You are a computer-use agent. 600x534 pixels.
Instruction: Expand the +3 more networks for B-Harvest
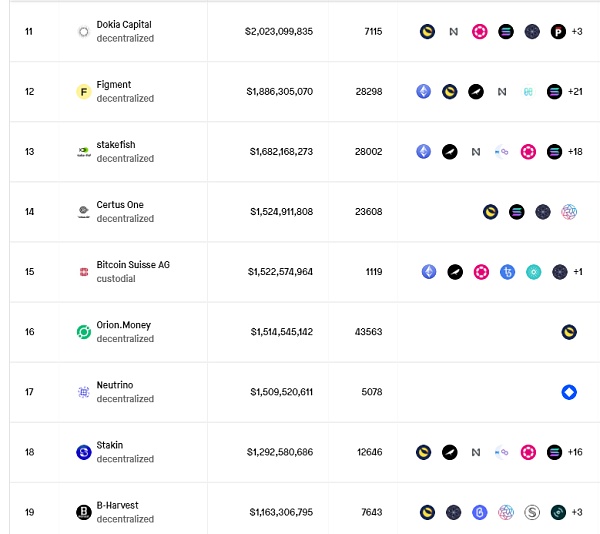click(x=577, y=512)
